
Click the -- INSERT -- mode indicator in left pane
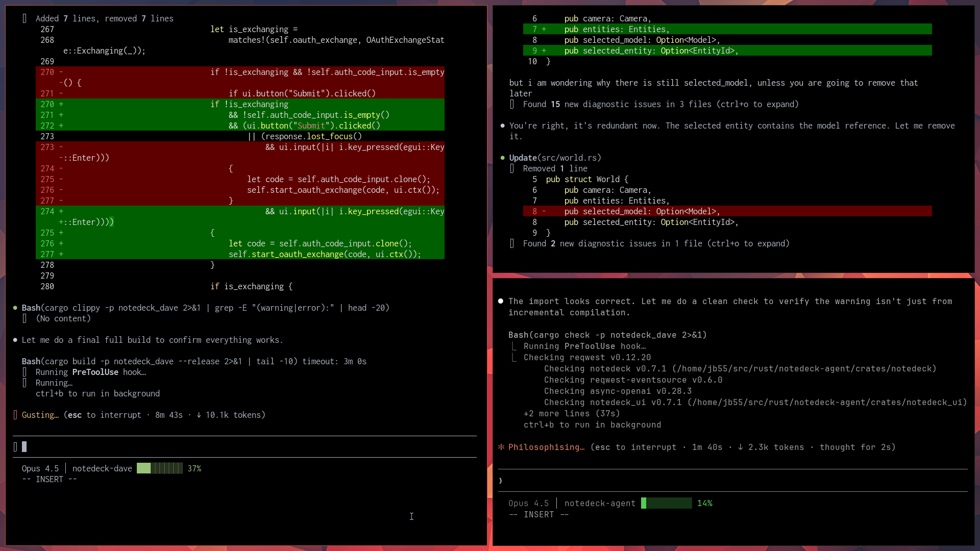tap(50, 479)
